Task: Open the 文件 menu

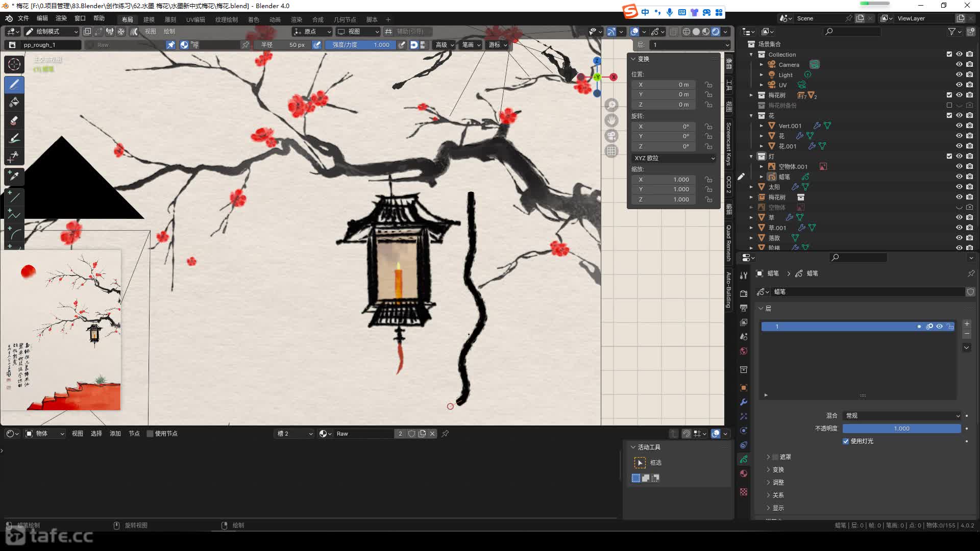Action: pos(23,18)
